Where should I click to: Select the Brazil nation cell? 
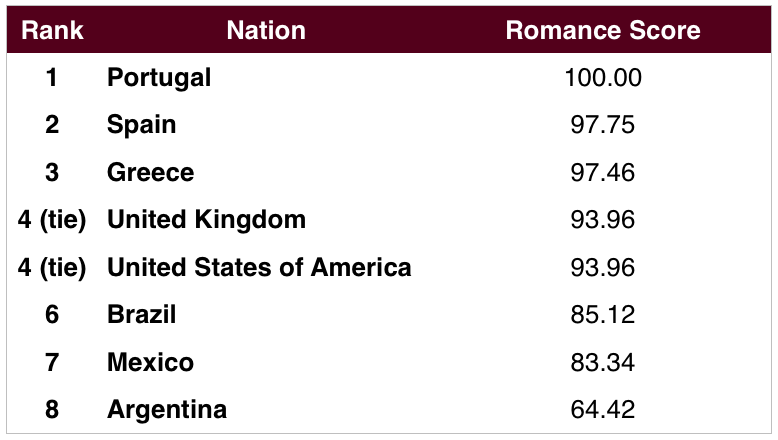tap(141, 314)
